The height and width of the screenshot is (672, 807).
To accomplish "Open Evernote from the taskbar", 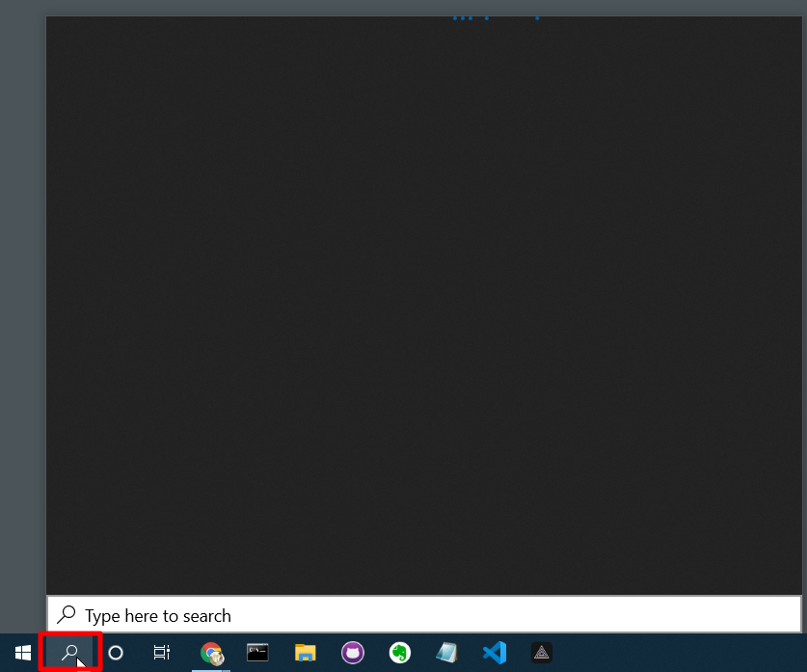I will tap(400, 653).
